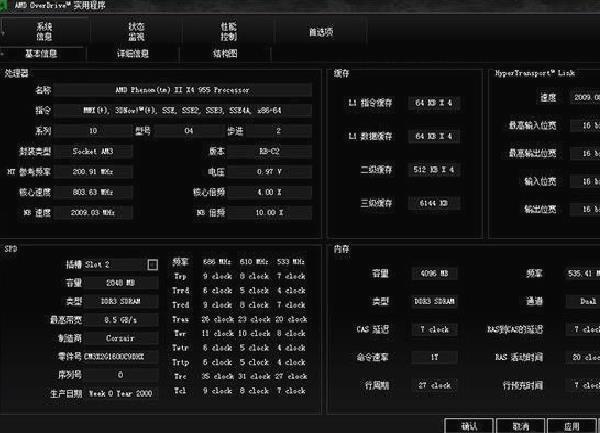
Task: Select the Week 0 Year 2000 production date
Action: (x=121, y=393)
